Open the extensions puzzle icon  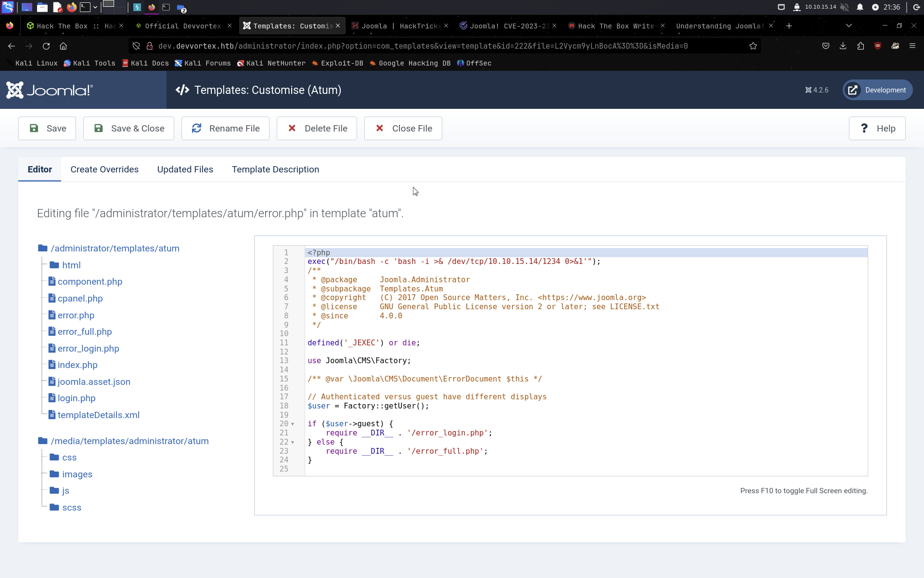point(860,46)
